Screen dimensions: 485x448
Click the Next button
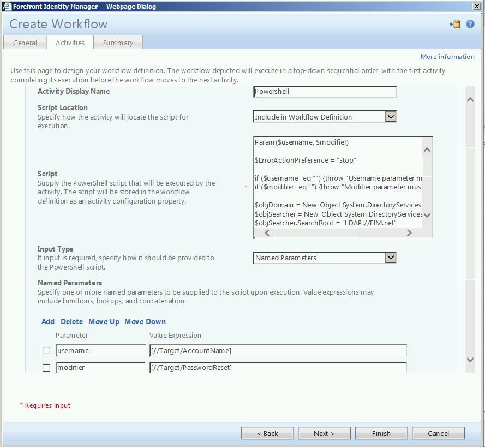point(324,433)
